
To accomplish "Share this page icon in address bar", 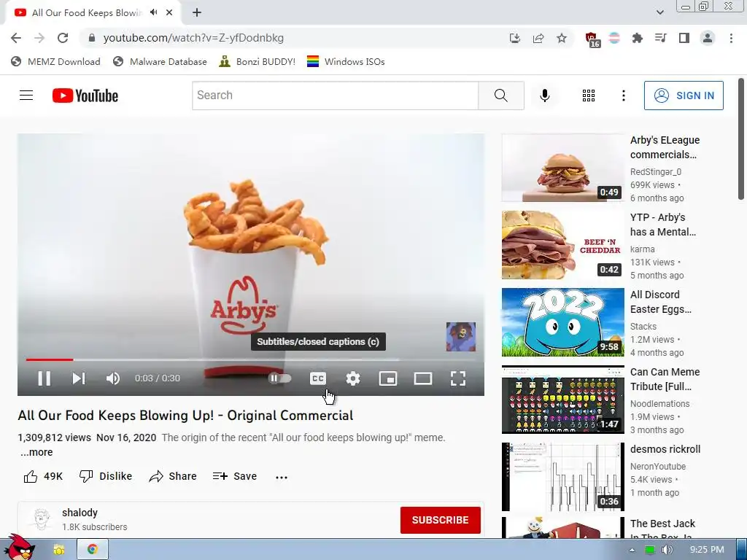I will [x=538, y=38].
